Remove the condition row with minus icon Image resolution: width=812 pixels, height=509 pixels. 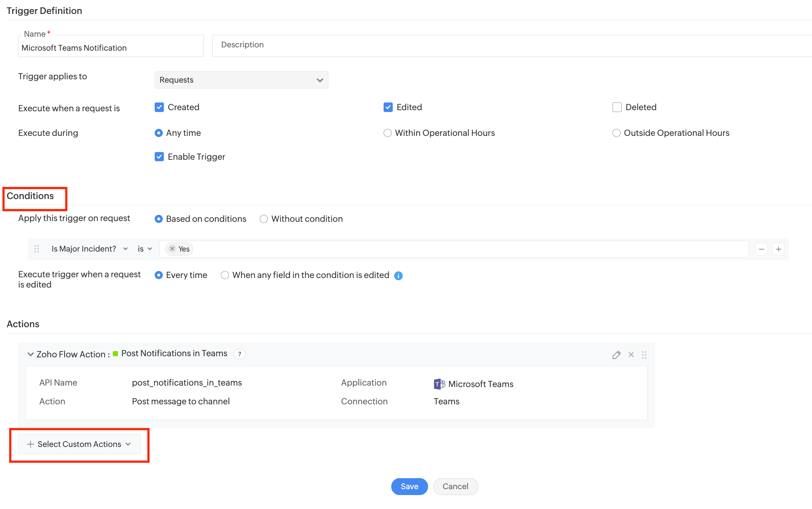pos(761,249)
